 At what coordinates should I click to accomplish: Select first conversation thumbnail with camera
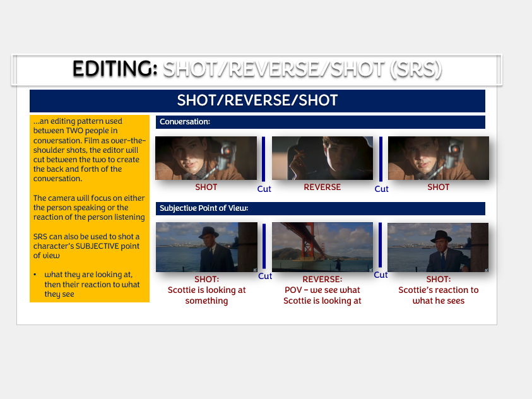pos(206,158)
